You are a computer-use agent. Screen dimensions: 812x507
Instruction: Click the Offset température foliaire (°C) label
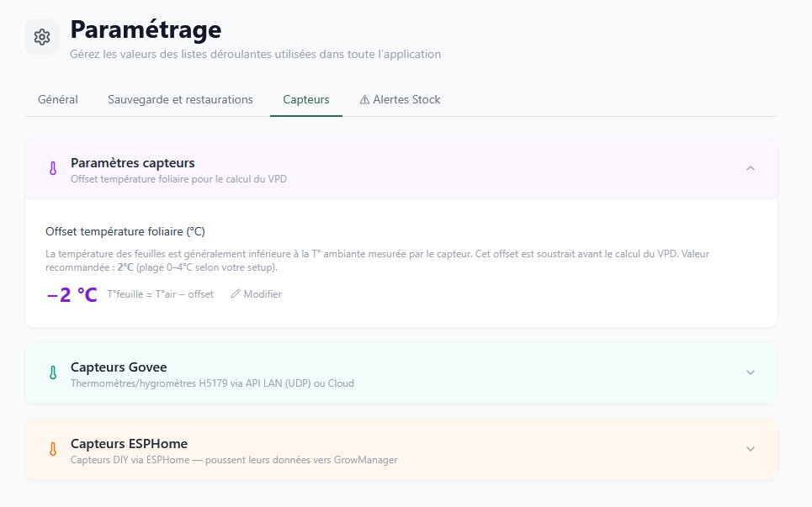point(125,231)
